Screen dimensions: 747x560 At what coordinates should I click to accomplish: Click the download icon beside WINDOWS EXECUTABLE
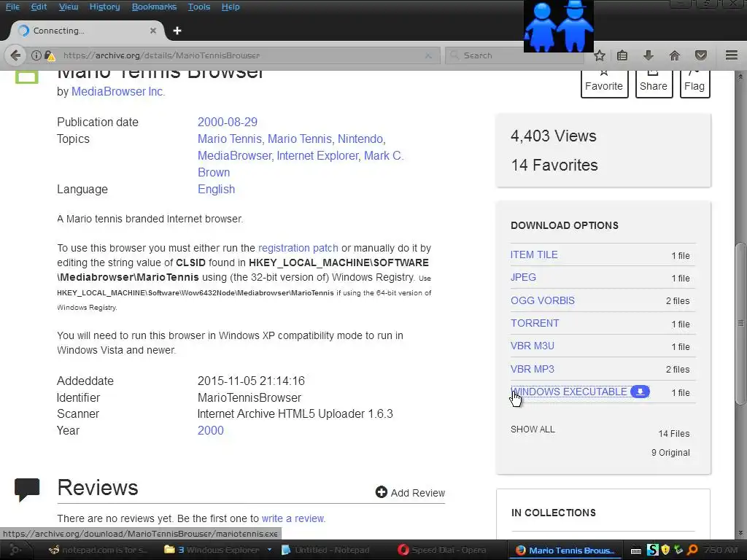640,392
